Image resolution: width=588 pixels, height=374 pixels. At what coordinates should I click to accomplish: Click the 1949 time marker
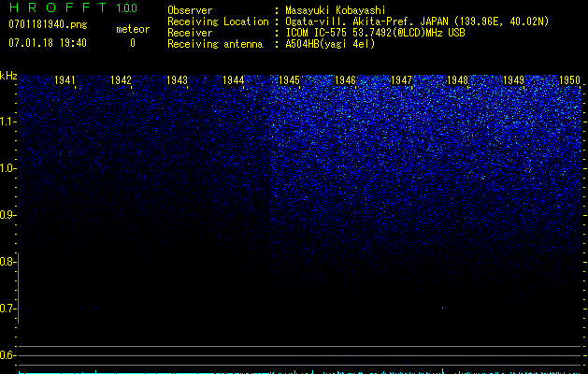[x=513, y=80]
